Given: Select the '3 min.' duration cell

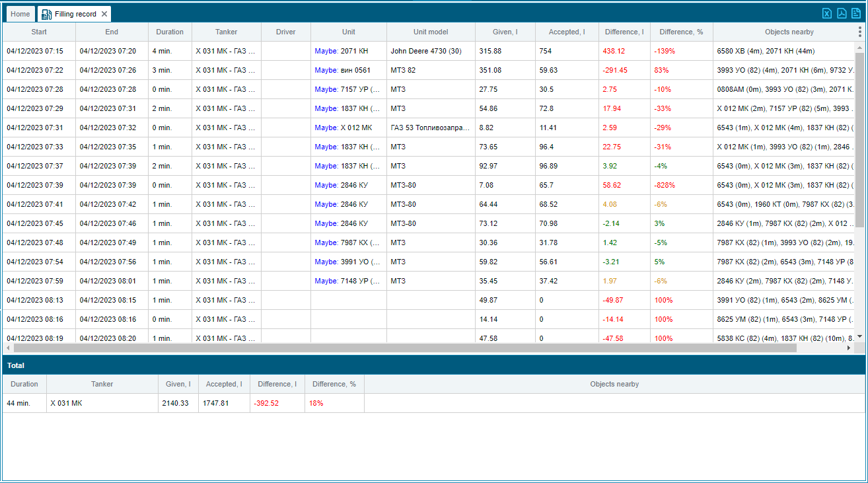Looking at the screenshot, I should (x=170, y=70).
